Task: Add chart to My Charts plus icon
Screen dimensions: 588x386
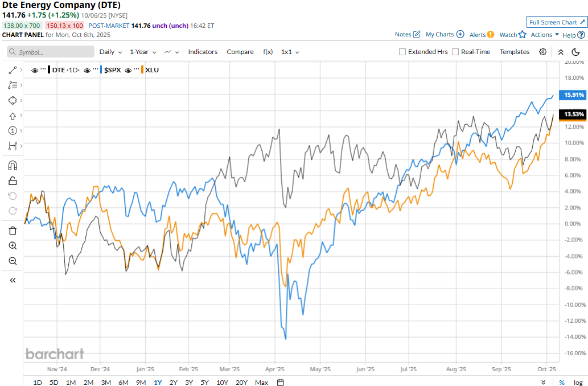Action: 460,34
